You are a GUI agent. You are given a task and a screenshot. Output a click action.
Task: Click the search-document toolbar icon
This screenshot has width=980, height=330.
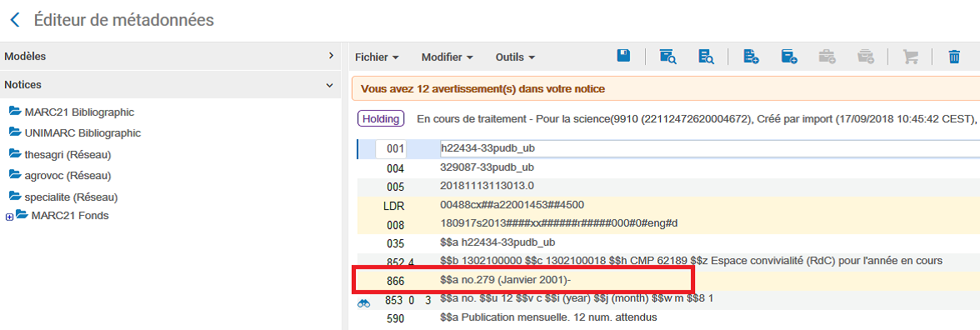pos(707,57)
